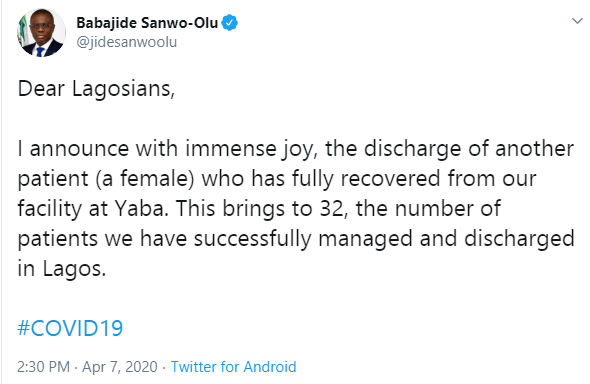Click the blue verified badge icon
The height and width of the screenshot is (384, 590).
[x=229, y=23]
